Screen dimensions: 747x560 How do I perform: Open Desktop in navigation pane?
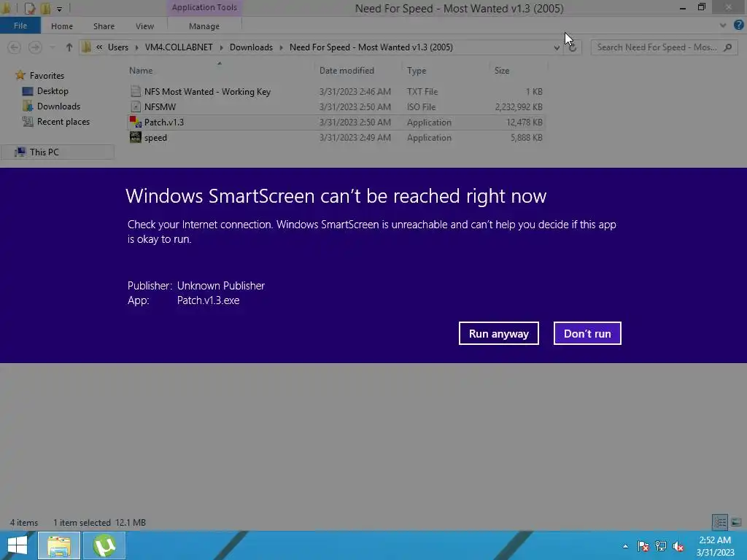[x=53, y=90]
